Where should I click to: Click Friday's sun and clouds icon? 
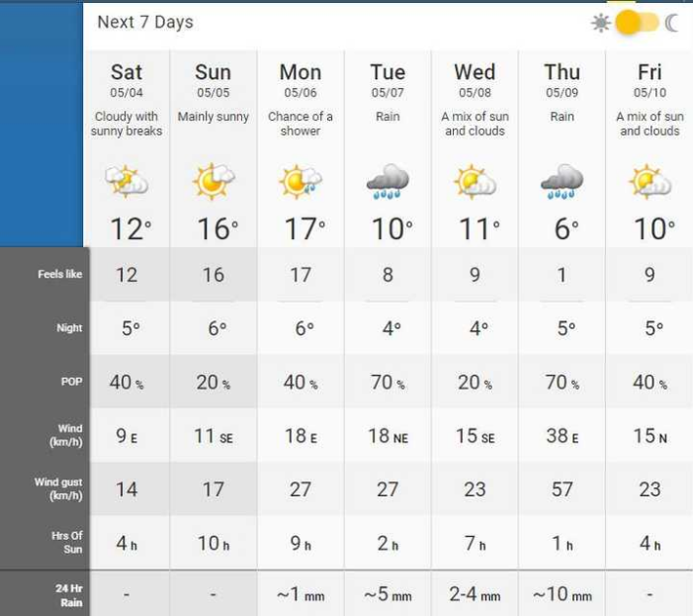click(x=650, y=181)
